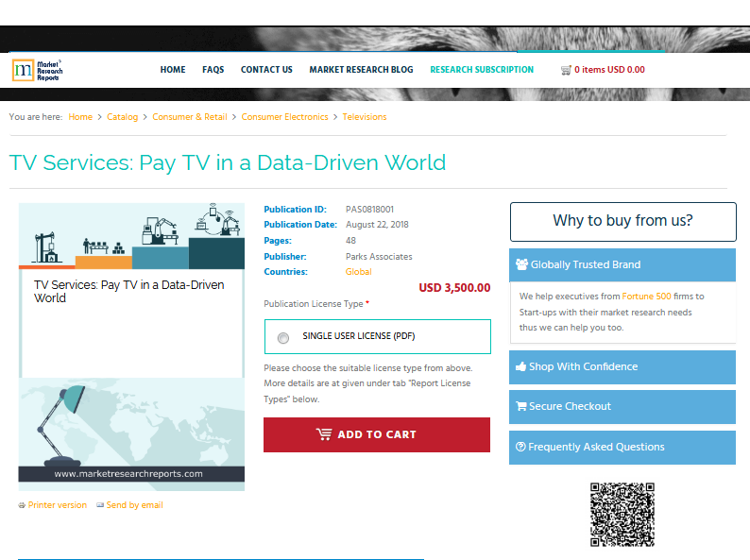Open the Televisions breadcrumb link
The width and height of the screenshot is (750, 560).
pos(365,117)
